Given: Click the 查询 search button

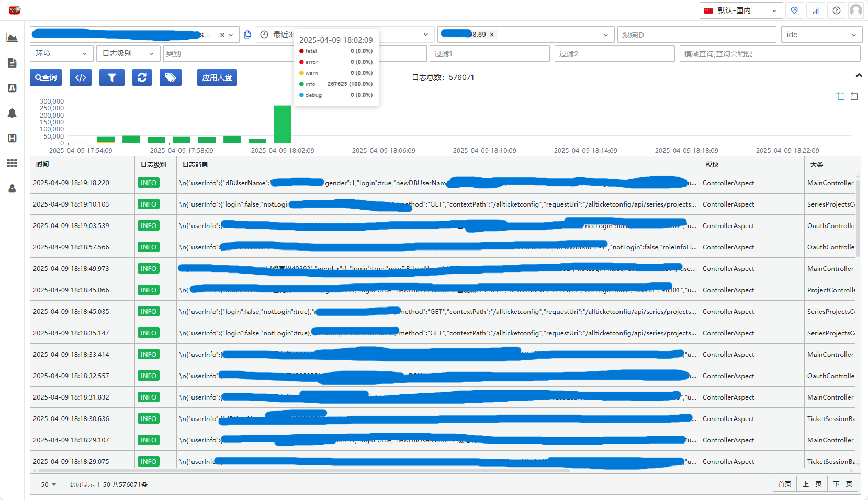Looking at the screenshot, I should click(x=46, y=77).
